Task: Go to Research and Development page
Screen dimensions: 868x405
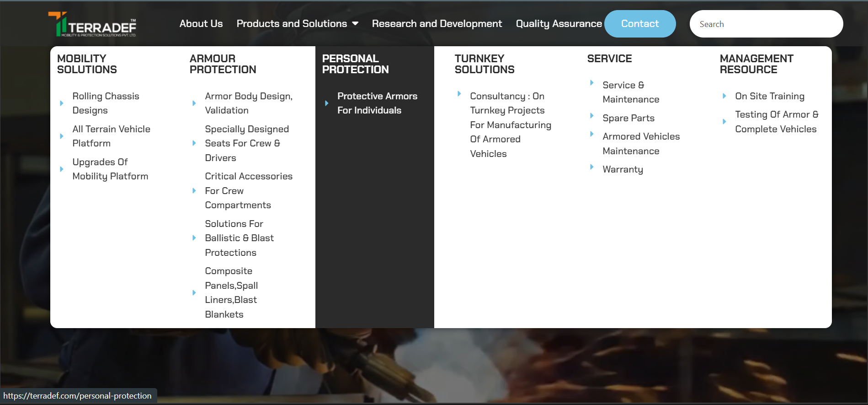Action: 437,24
